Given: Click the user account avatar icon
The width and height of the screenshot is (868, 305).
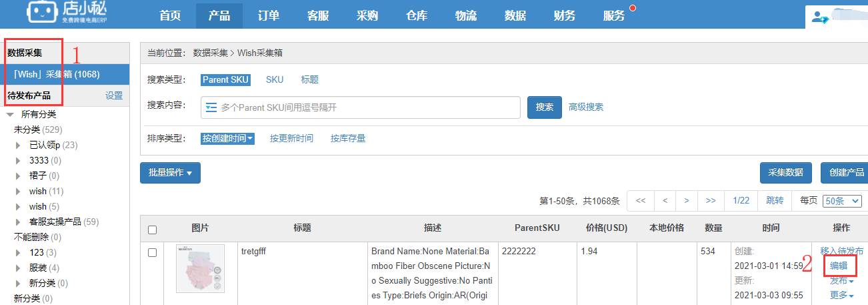Looking at the screenshot, I should pos(819,17).
